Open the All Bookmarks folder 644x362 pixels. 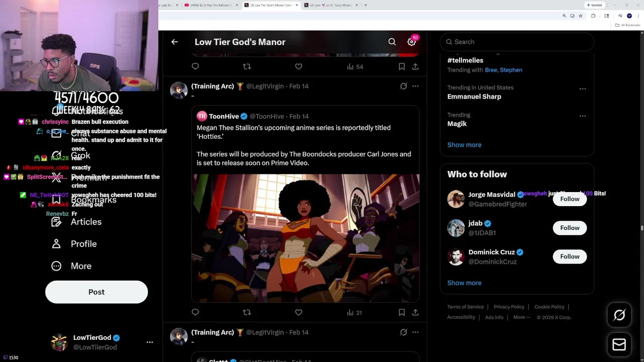[628, 25]
